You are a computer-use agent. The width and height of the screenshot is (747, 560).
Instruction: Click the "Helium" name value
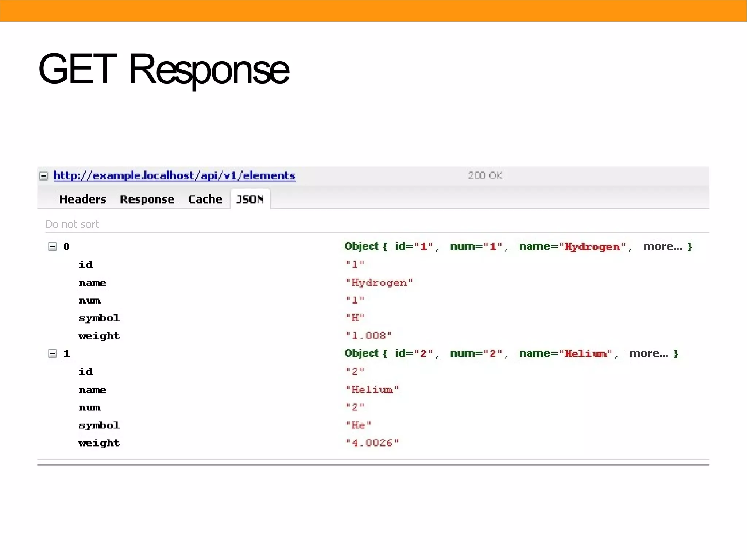372,389
